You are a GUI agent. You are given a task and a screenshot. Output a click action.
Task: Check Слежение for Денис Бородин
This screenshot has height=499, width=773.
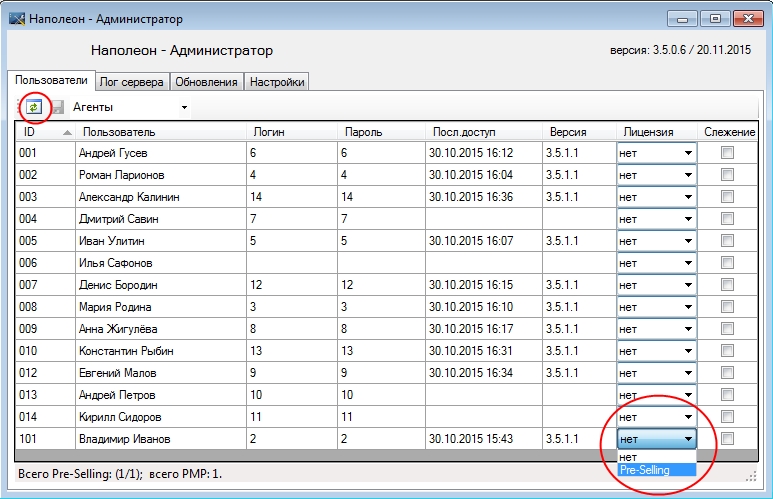point(727,285)
